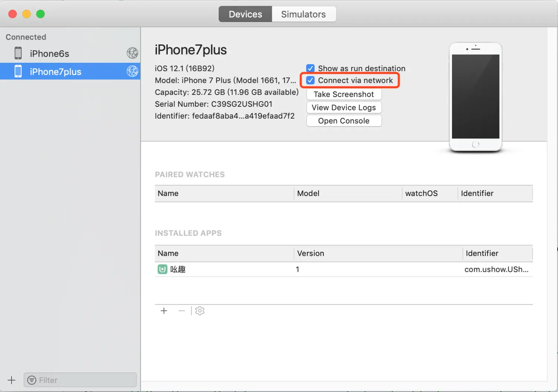Click the Filter search field
The height and width of the screenshot is (392, 558).
coord(80,380)
